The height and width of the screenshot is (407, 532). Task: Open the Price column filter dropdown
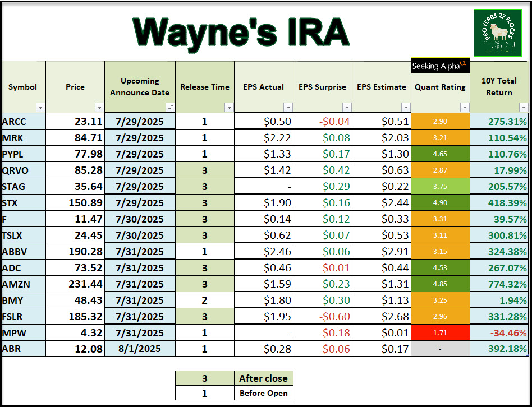99,107
